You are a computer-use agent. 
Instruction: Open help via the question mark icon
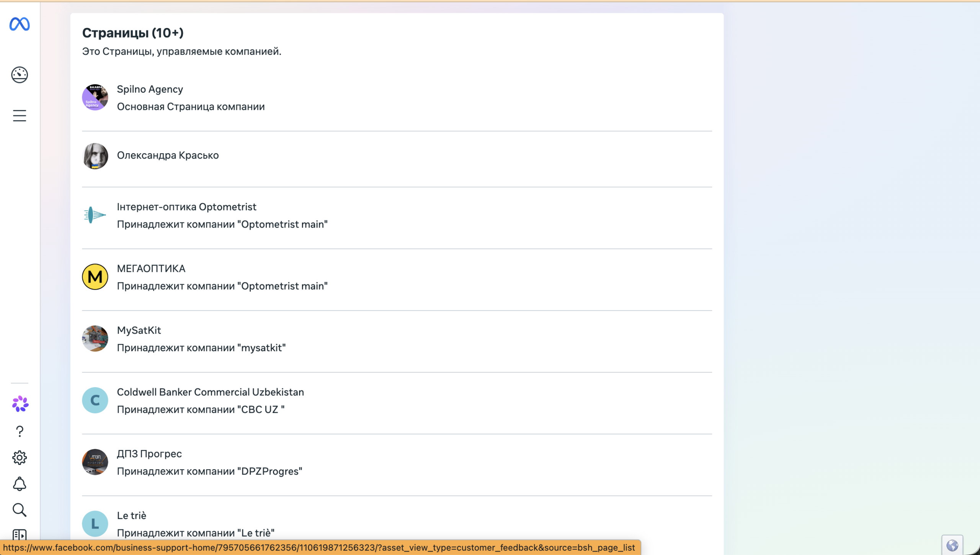pyautogui.click(x=20, y=432)
